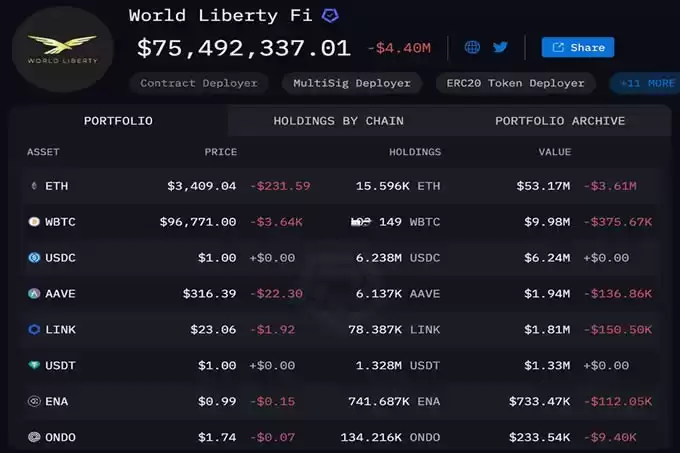The image size is (680, 453).
Task: Click the verified badge next to World Liberty Fi
Action: tap(330, 16)
